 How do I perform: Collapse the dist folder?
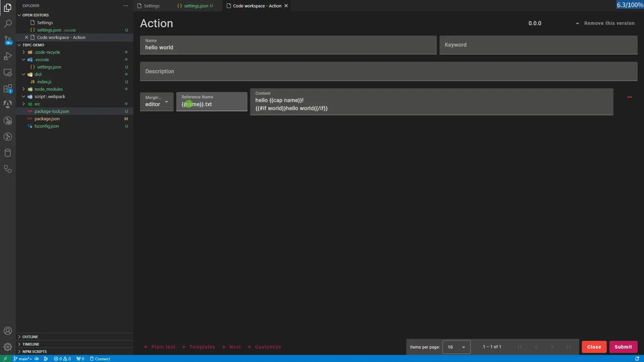click(24, 74)
